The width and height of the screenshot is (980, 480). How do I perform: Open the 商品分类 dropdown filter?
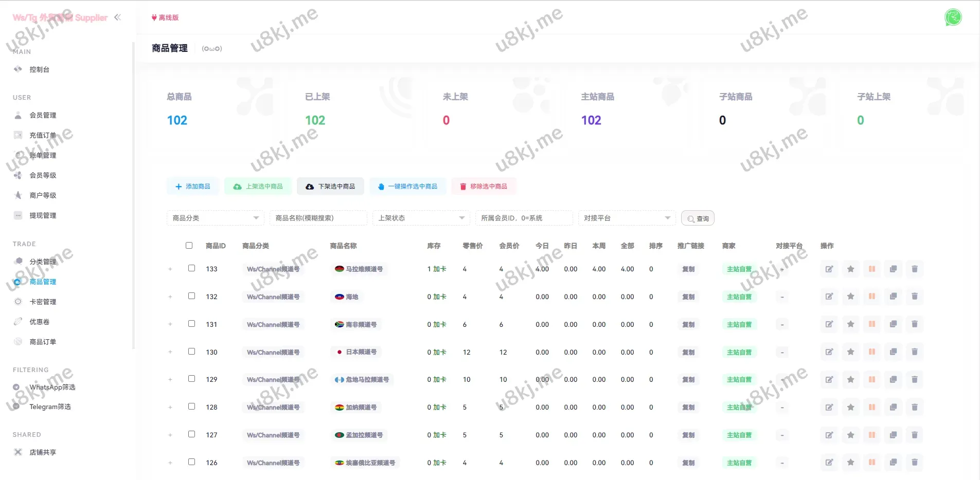[215, 218]
